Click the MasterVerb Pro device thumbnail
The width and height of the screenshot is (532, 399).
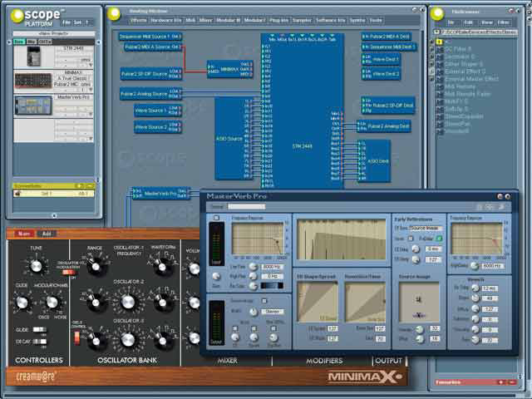click(33, 106)
